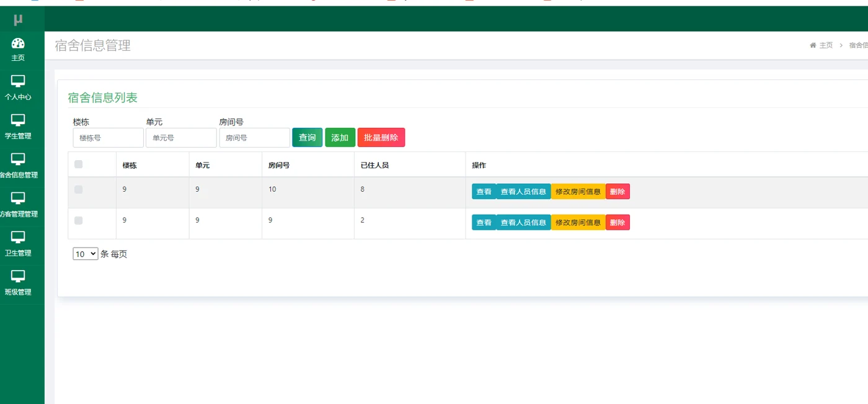The height and width of the screenshot is (404, 868).
Task: Open 个人中心 from the sidebar
Action: coord(18,88)
